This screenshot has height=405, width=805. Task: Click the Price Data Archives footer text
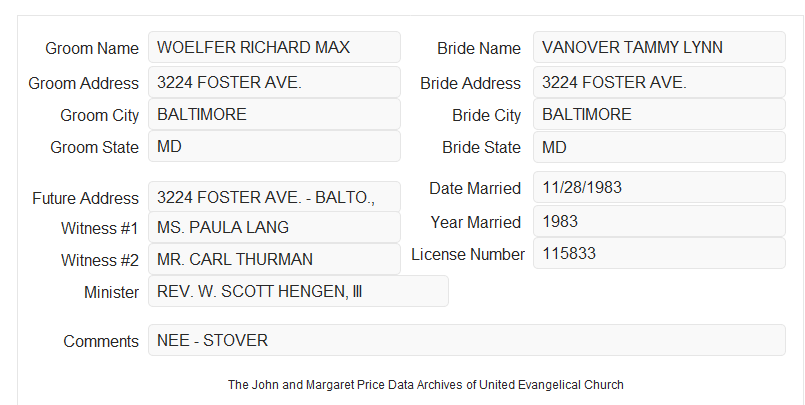coord(426,385)
